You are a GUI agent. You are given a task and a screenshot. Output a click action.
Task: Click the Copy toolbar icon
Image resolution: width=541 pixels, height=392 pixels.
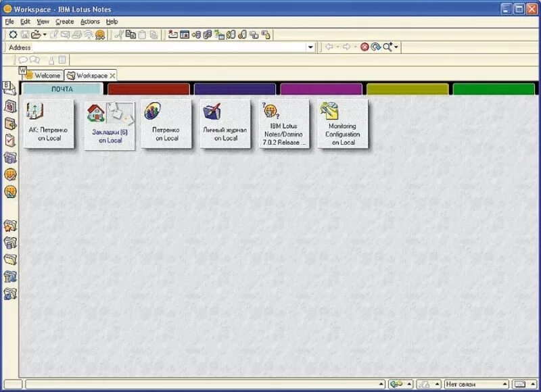coord(131,34)
